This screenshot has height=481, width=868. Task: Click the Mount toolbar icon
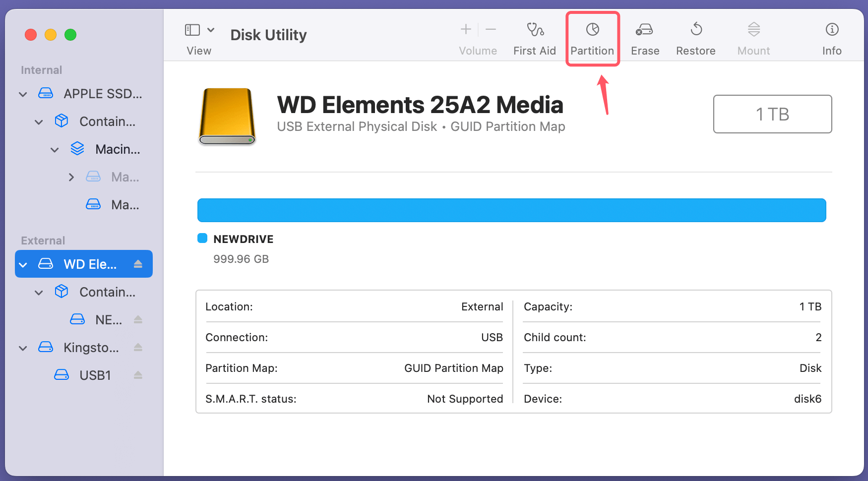(753, 38)
